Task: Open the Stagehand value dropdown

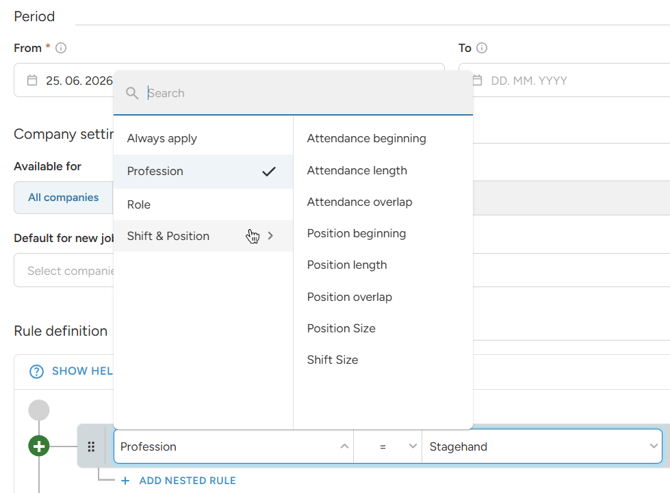Action: 542,446
